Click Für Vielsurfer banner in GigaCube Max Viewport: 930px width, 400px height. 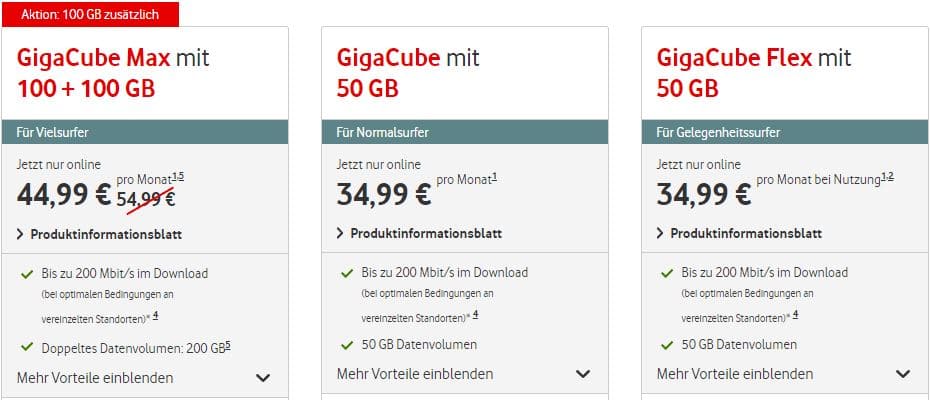[145, 132]
